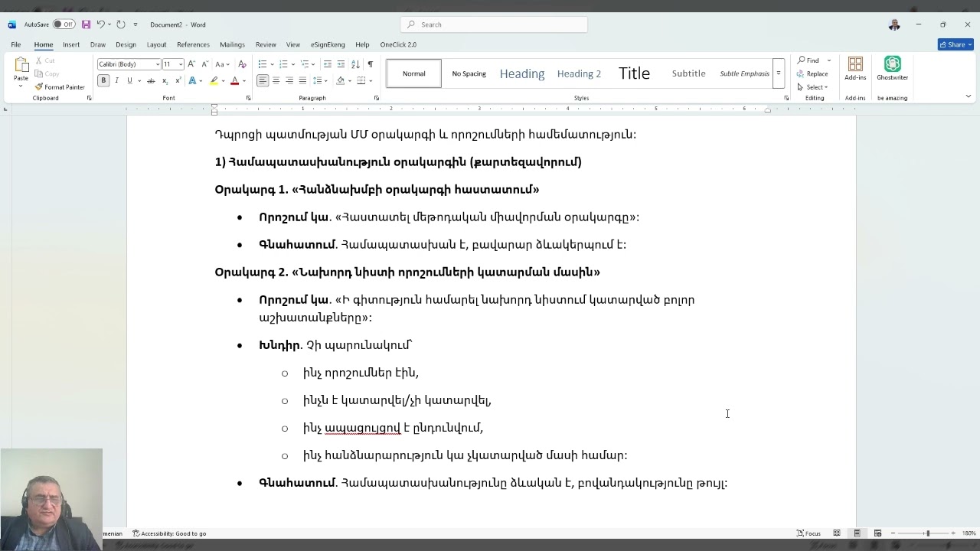Click Accessibility: Good to go status

click(169, 533)
